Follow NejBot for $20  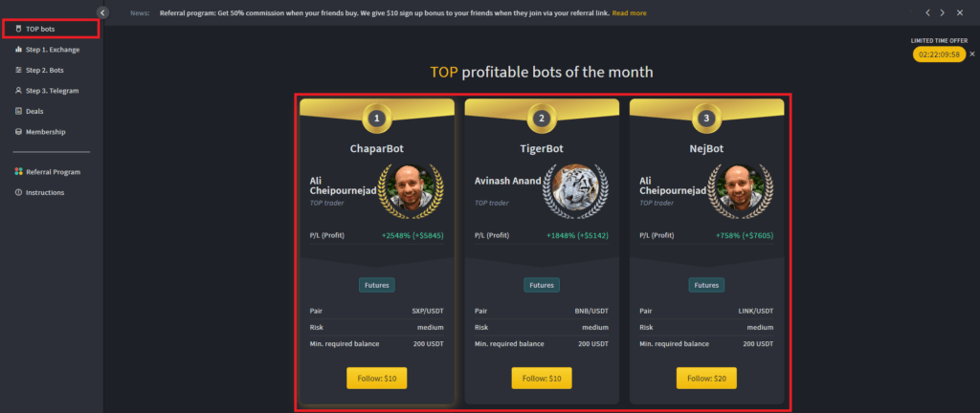coord(707,378)
